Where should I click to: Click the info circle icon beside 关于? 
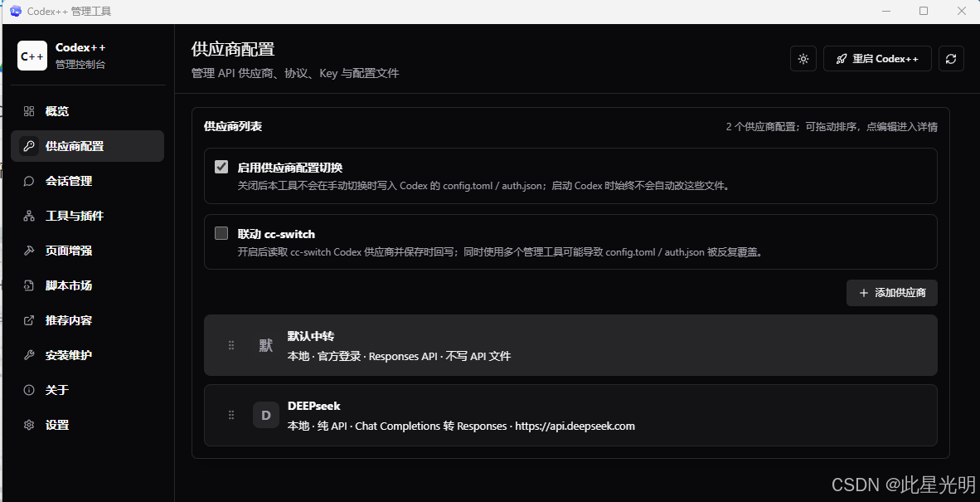point(29,390)
